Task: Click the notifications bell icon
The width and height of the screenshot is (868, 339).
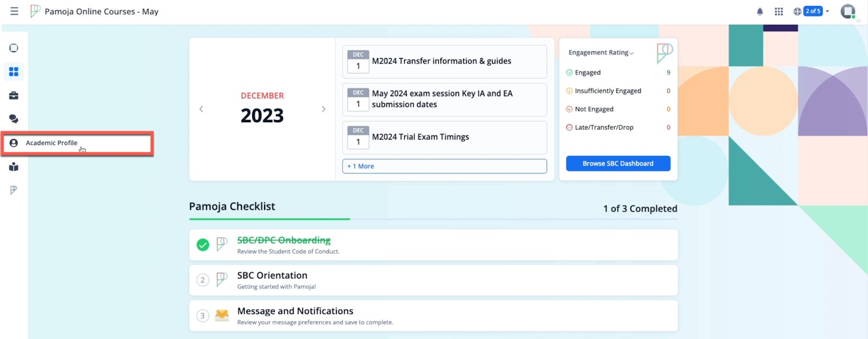Action: [759, 11]
